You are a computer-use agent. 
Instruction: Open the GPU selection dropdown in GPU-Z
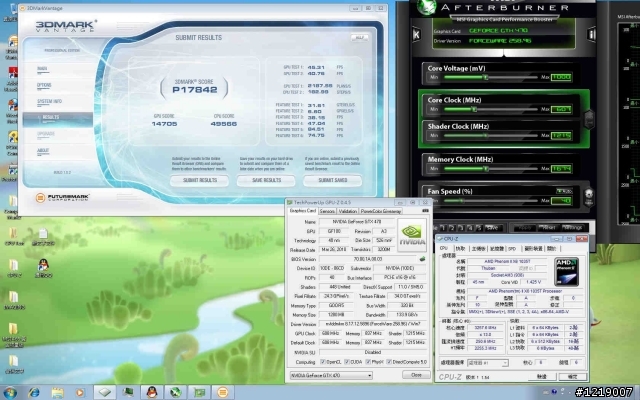[331, 375]
